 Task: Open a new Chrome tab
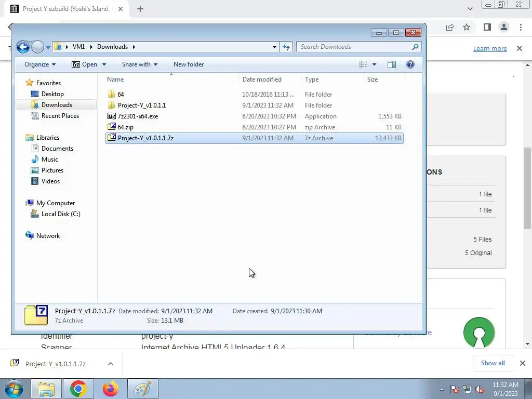(x=140, y=9)
